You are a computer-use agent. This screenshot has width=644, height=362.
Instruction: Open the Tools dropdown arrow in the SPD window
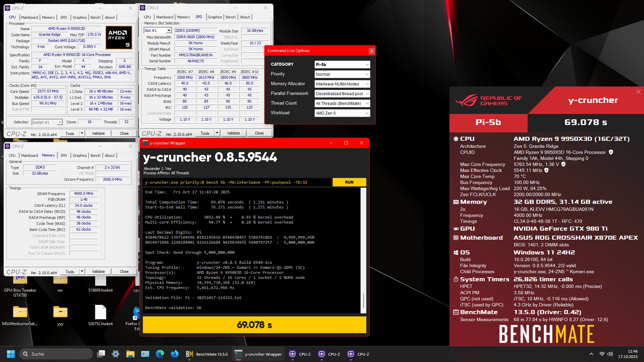pos(217,133)
